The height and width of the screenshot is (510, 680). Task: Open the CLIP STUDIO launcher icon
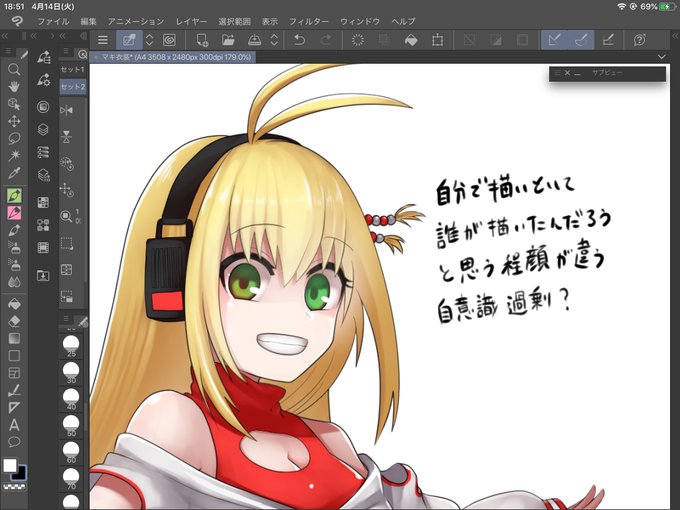(x=169, y=40)
